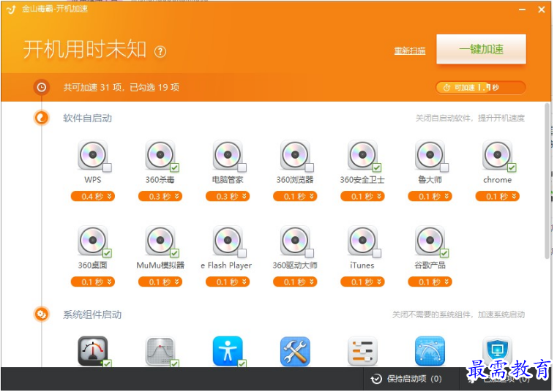This screenshot has width=557, height=392.
Task: Check the iTunes checkbox
Action: click(x=377, y=253)
